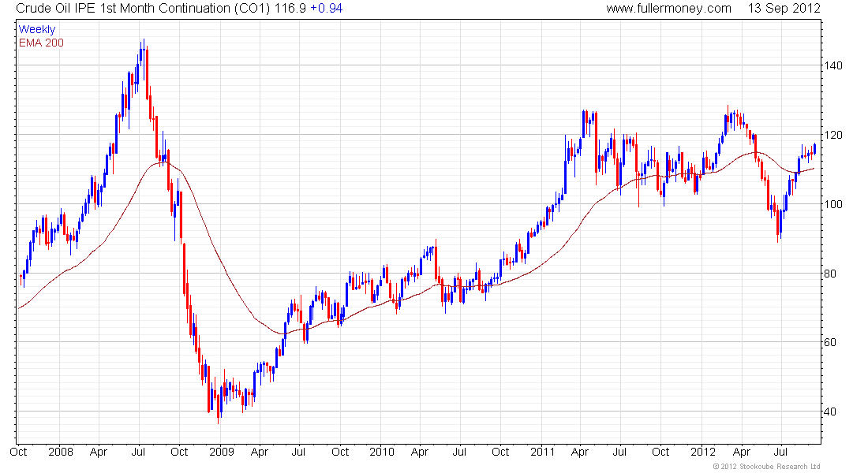Select the 2009 year marker on time axis
This screenshot has width=868, height=473.
[221, 453]
